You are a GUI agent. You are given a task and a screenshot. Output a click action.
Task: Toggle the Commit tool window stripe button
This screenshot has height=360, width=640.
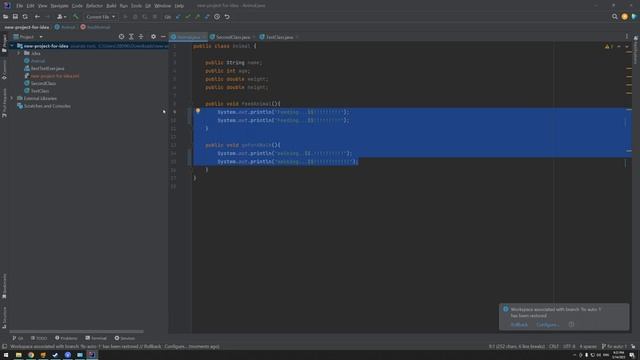(4, 69)
